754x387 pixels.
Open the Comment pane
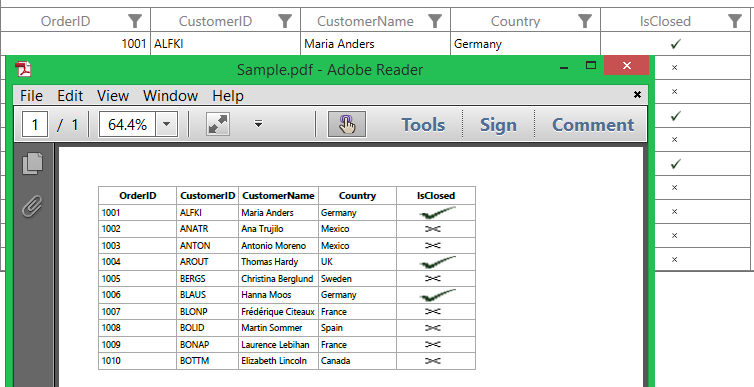tap(593, 125)
